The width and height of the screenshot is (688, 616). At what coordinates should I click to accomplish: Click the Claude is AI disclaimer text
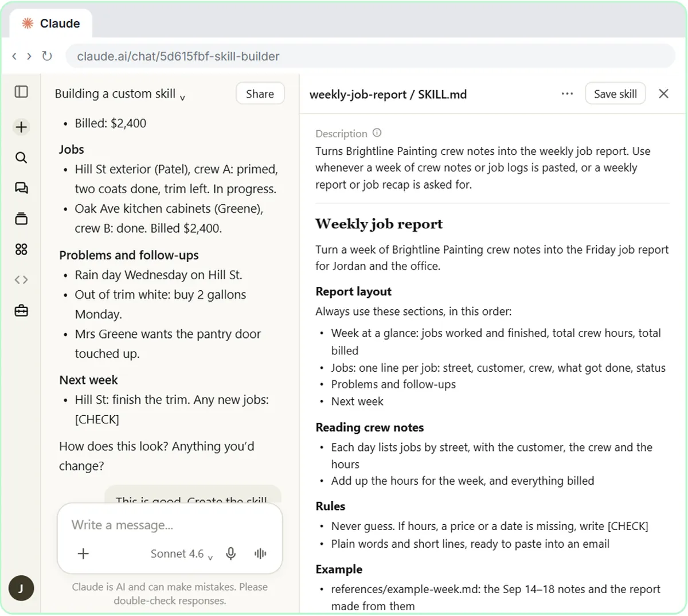[x=170, y=594]
